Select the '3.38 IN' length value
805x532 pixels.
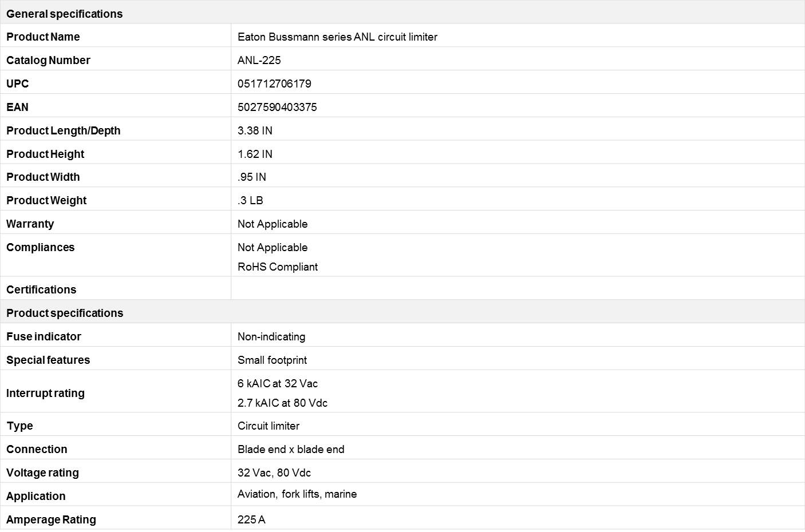click(x=255, y=130)
